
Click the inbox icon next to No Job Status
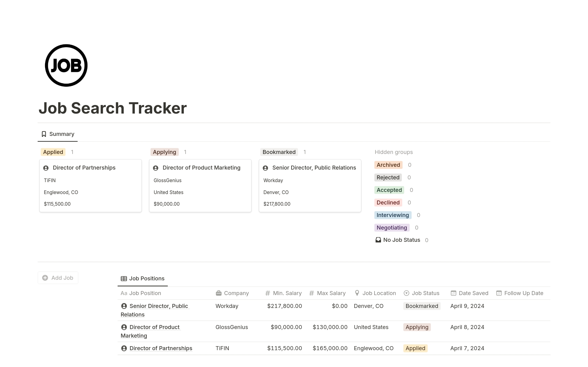point(378,240)
